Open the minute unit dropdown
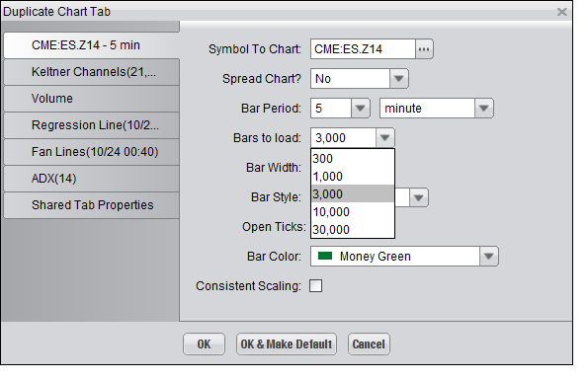Image resolution: width=588 pixels, height=380 pixels. tap(484, 109)
